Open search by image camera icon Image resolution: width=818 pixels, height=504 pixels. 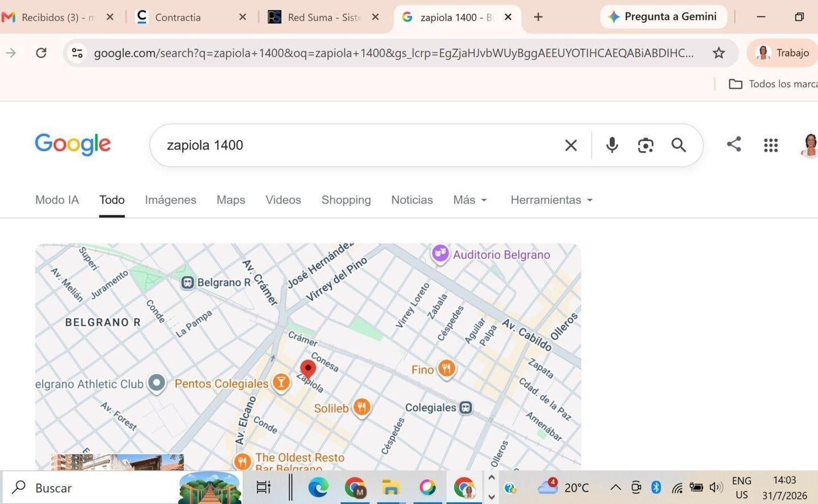(646, 146)
